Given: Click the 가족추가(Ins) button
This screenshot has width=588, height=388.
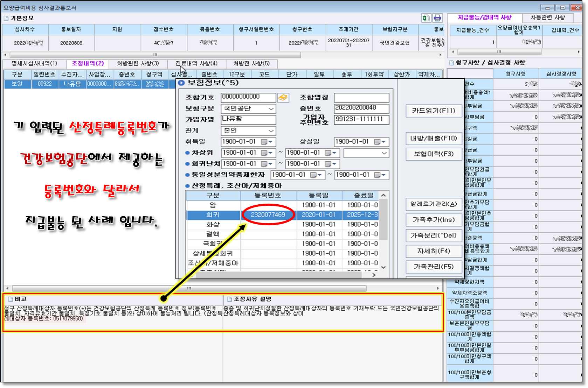Looking at the screenshot, I should click(434, 220).
